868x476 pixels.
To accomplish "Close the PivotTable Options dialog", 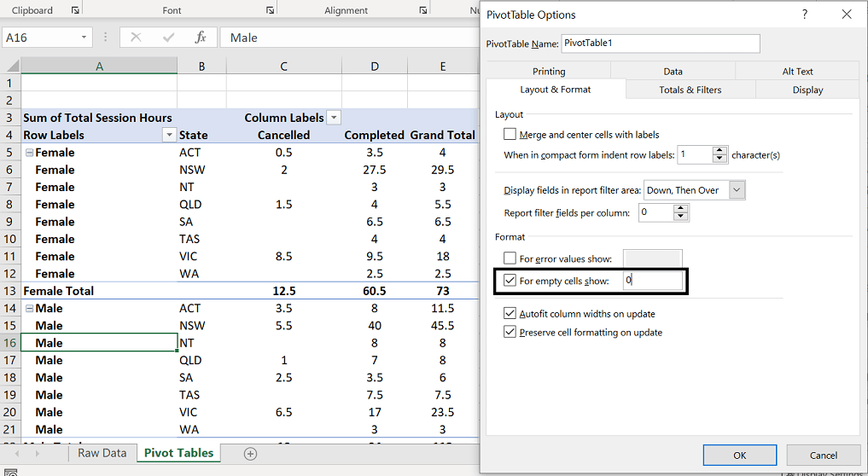I will tap(847, 15).
